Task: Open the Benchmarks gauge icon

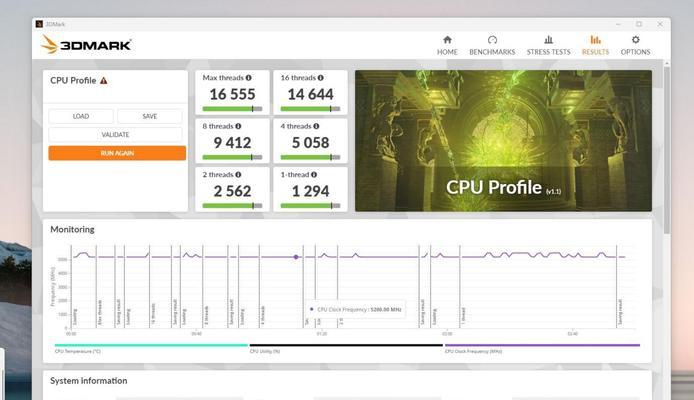Action: click(x=492, y=40)
